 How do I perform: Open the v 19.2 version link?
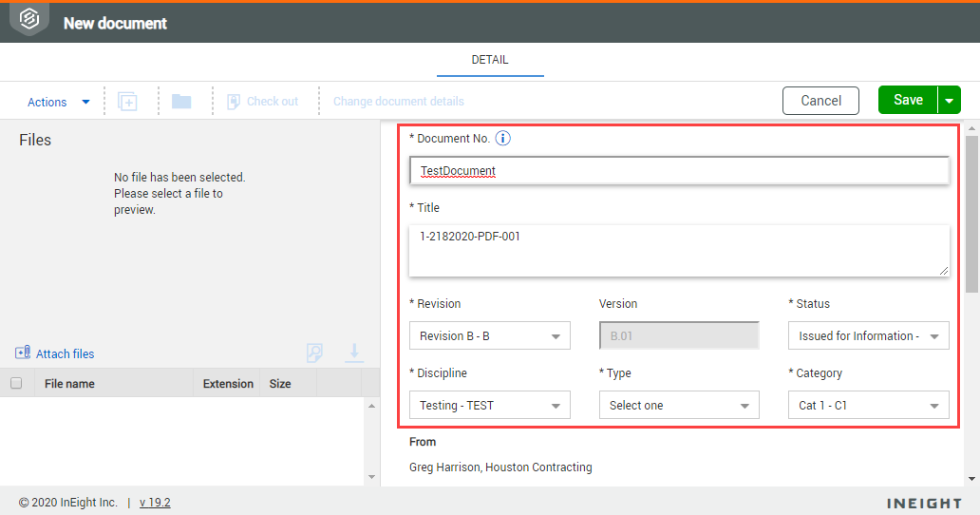[x=155, y=503]
